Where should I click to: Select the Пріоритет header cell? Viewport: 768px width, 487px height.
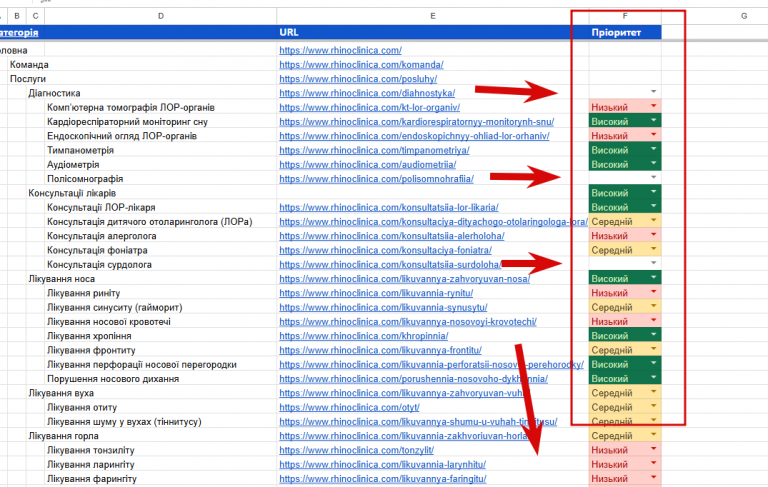click(x=624, y=32)
